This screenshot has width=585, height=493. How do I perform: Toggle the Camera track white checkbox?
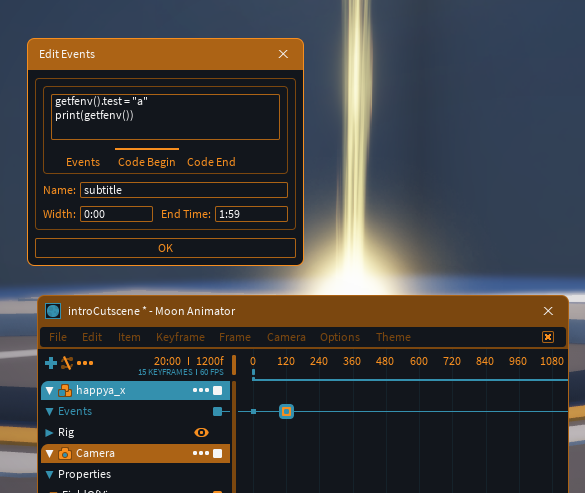click(218, 453)
